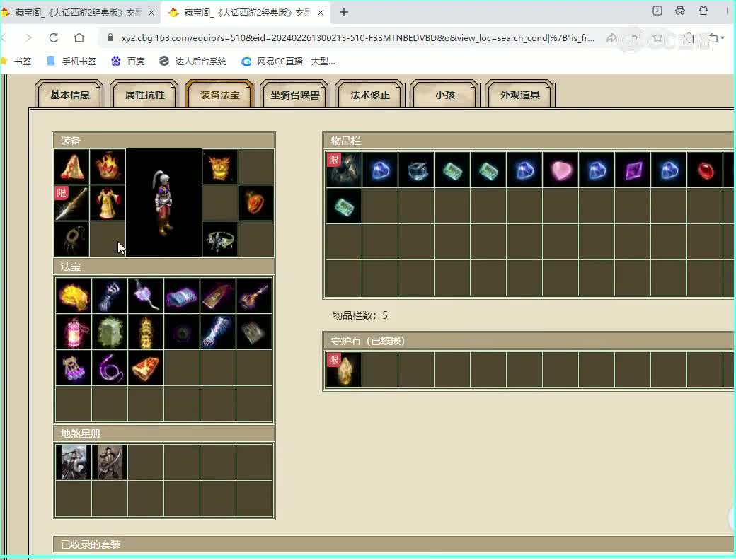The width and height of the screenshot is (736, 560).
Task: Open a new browser tab
Action: (x=344, y=12)
